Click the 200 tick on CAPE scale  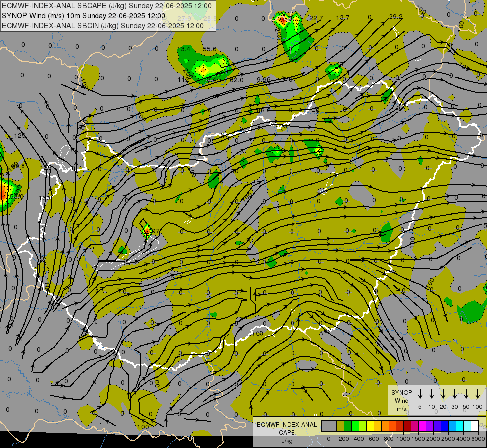pyautogui.click(x=344, y=439)
